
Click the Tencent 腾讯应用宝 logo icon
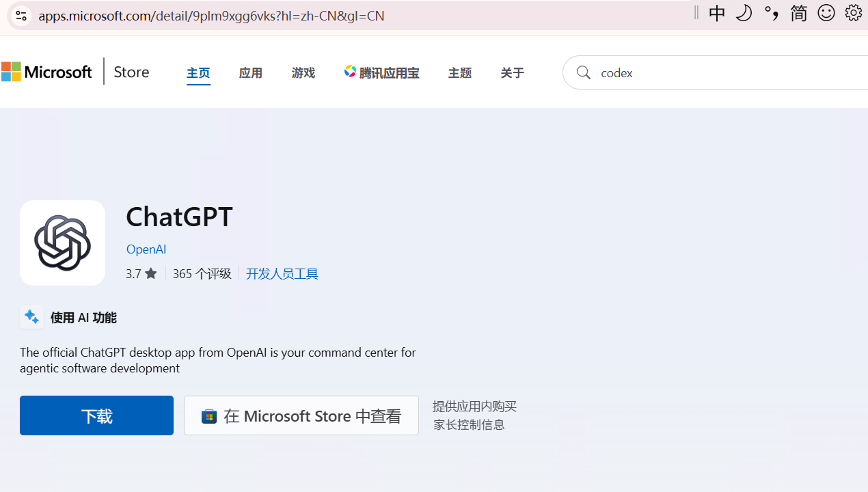click(350, 72)
